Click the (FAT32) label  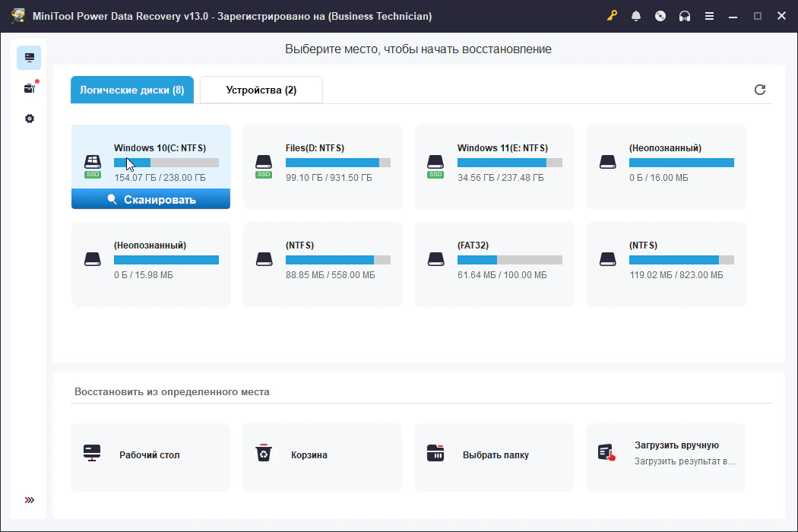click(x=473, y=245)
